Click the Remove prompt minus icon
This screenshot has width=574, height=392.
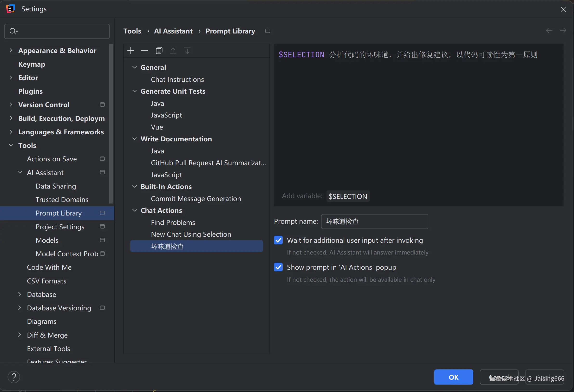tap(145, 51)
